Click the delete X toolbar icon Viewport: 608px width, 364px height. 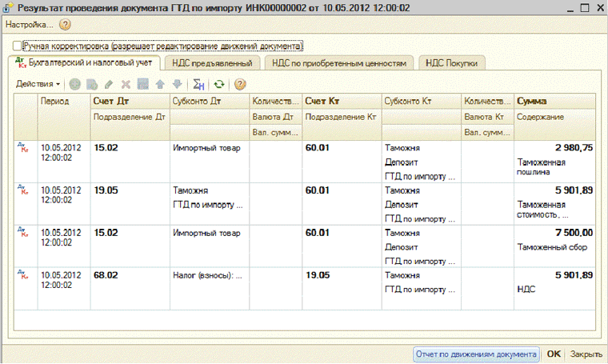125,84
